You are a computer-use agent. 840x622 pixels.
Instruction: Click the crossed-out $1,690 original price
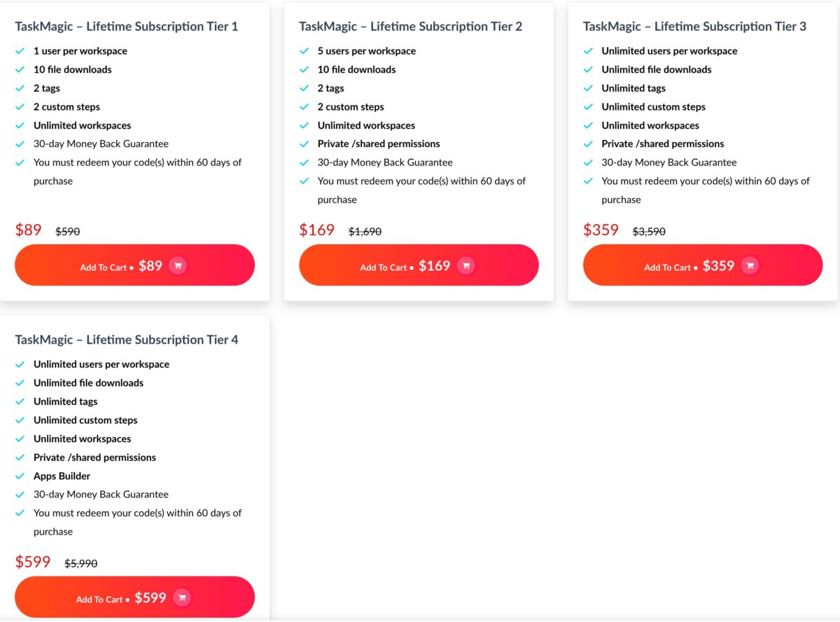365,232
